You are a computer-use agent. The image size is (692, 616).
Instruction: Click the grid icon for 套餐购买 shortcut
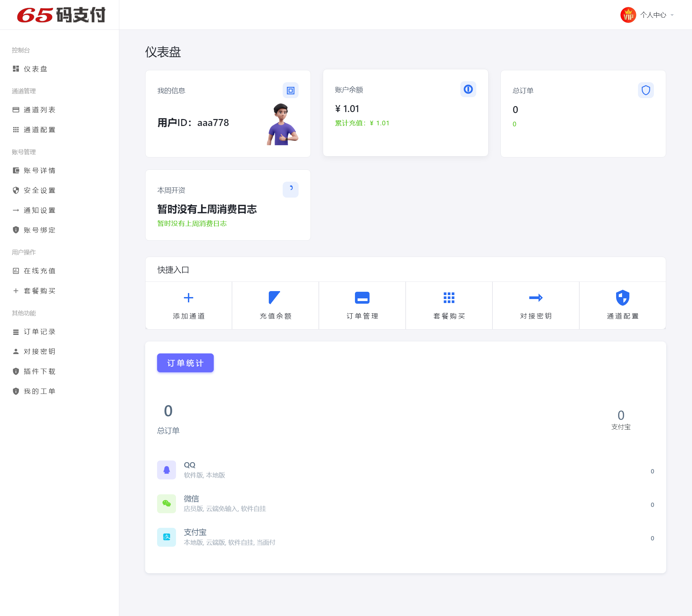pyautogui.click(x=449, y=298)
